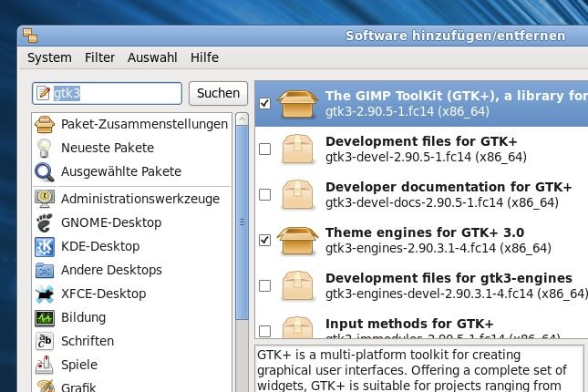Image resolution: width=588 pixels, height=392 pixels.
Task: Click the gtk3 search input field
Action: pyautogui.click(x=108, y=93)
